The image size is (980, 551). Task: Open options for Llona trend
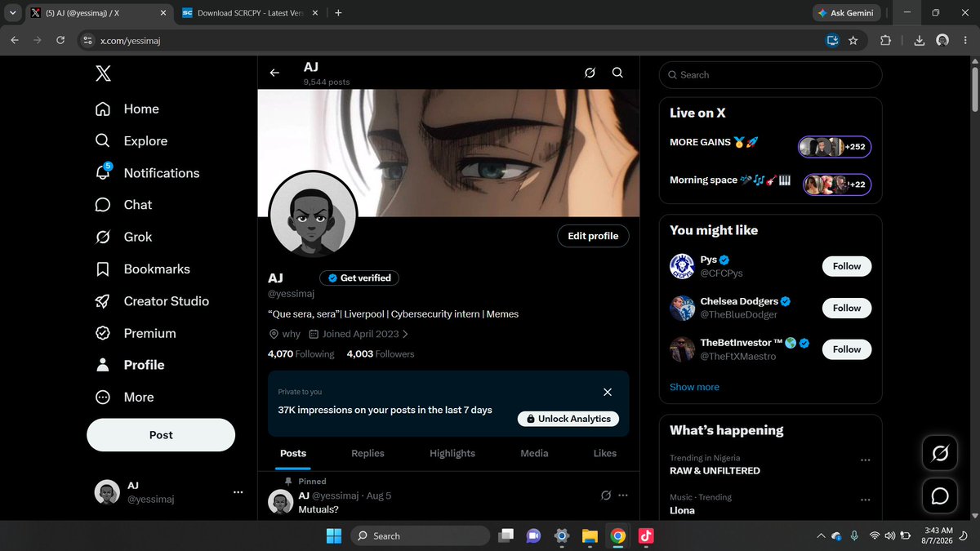click(865, 500)
